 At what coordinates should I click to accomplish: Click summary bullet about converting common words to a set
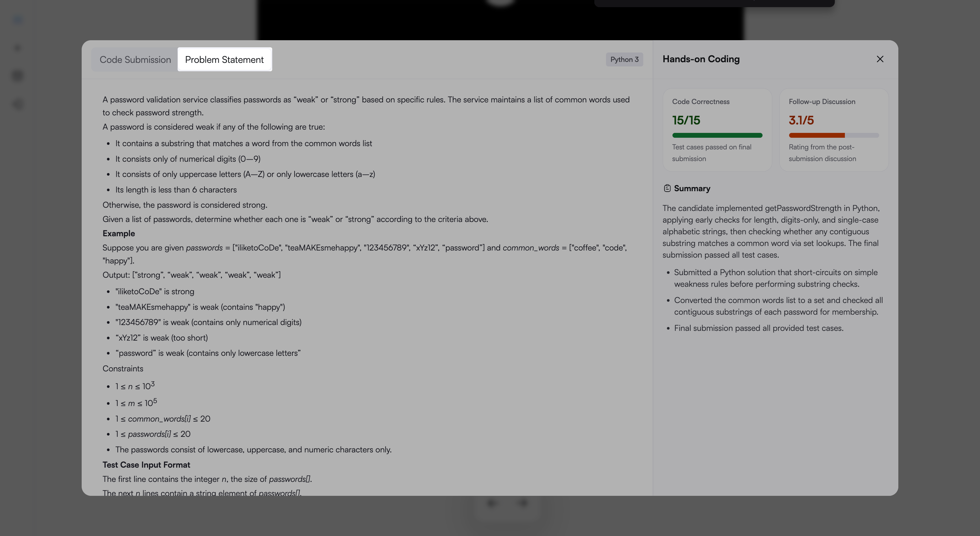778,306
